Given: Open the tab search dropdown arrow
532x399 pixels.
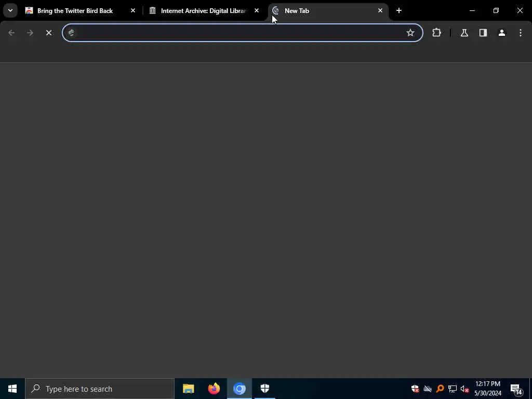Looking at the screenshot, I should click(x=10, y=10).
